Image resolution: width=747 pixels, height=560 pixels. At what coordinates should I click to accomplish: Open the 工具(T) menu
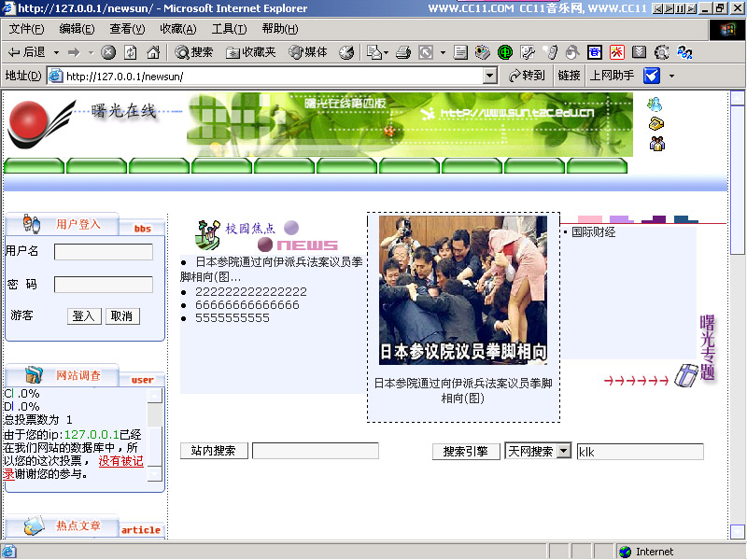click(229, 29)
